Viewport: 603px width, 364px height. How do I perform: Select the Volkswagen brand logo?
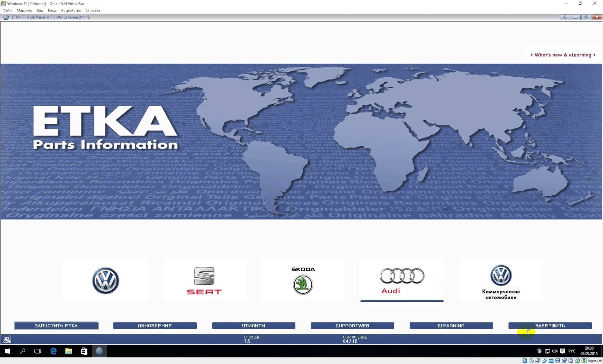(x=105, y=280)
